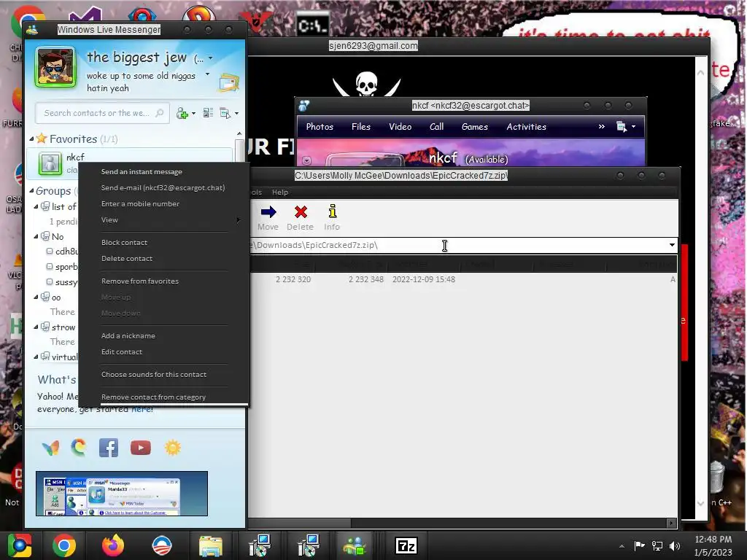Choose Send an instant message

coord(142,172)
